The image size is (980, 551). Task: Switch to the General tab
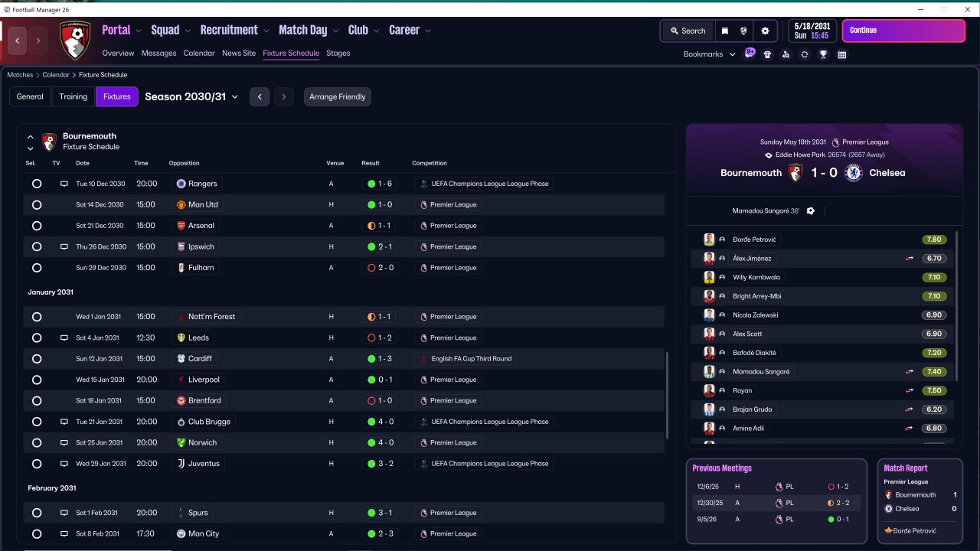click(x=30, y=96)
